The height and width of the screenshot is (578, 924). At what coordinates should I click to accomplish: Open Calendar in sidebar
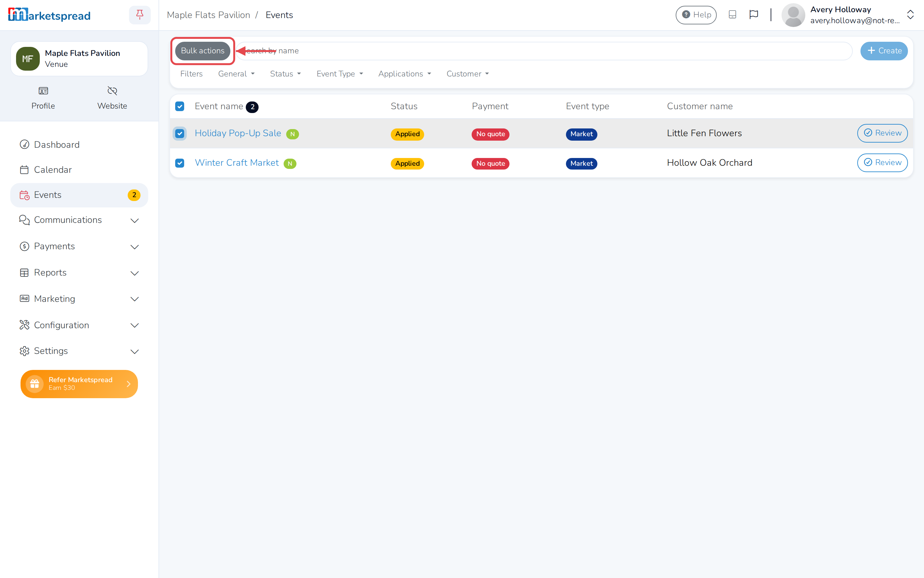tap(79, 170)
